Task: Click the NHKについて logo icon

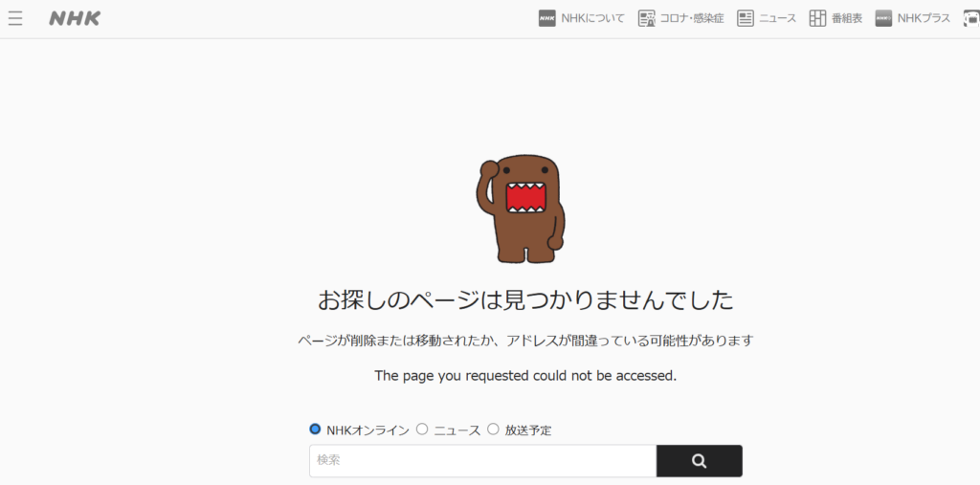Action: click(546, 18)
